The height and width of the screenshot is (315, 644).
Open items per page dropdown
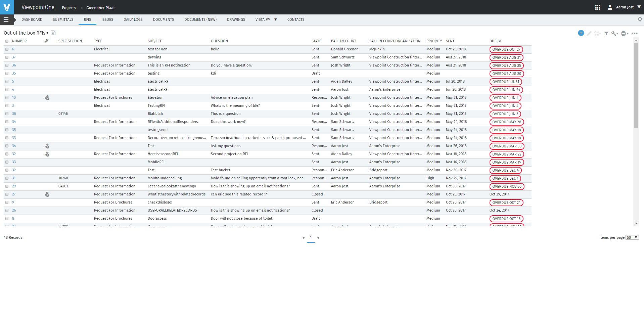[632, 237]
